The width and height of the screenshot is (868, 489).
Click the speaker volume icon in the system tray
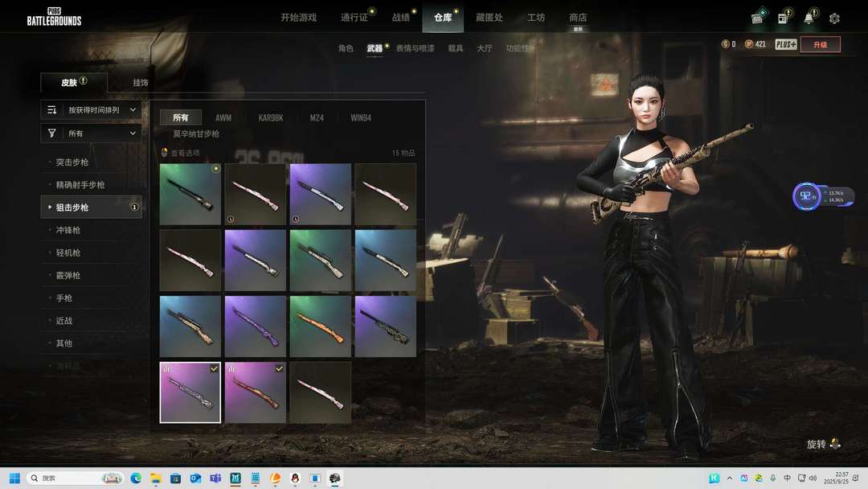pos(813,478)
